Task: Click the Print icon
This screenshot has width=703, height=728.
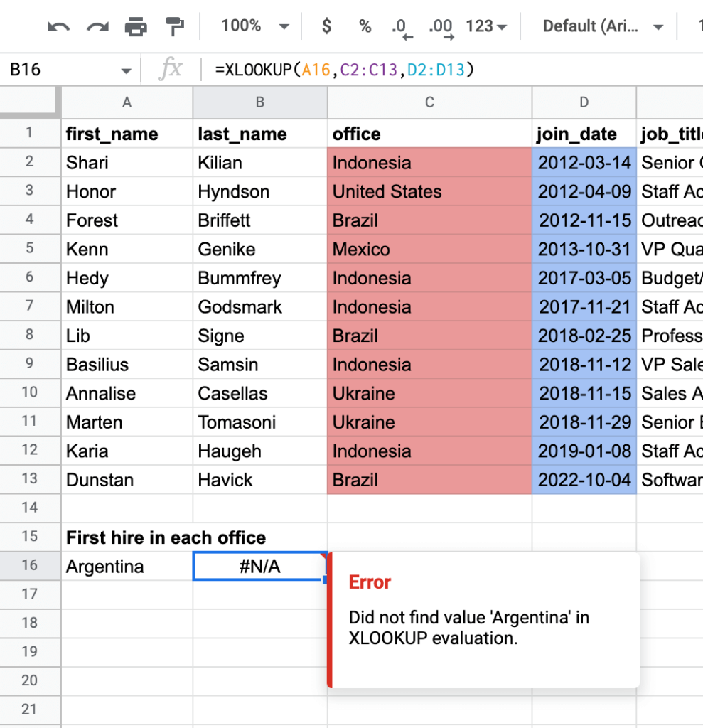Action: coord(136,26)
